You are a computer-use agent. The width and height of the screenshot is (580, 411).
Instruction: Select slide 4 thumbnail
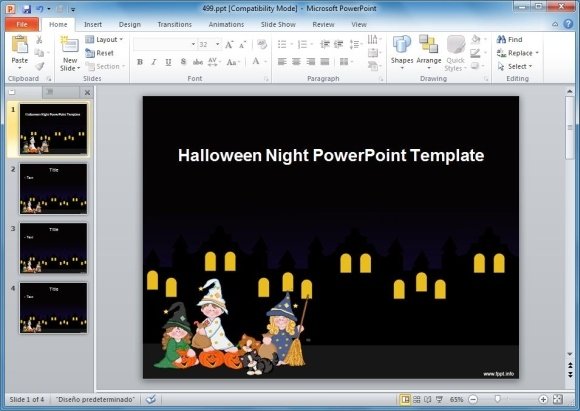point(54,308)
